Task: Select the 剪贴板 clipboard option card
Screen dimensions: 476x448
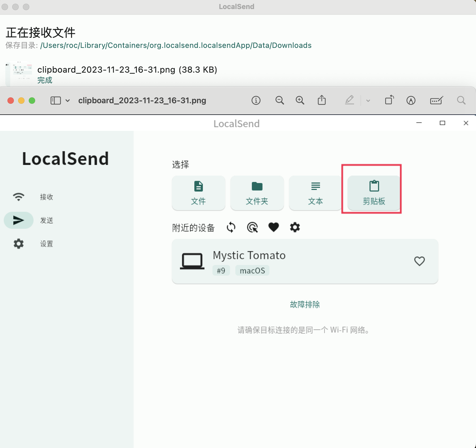Action: tap(374, 193)
